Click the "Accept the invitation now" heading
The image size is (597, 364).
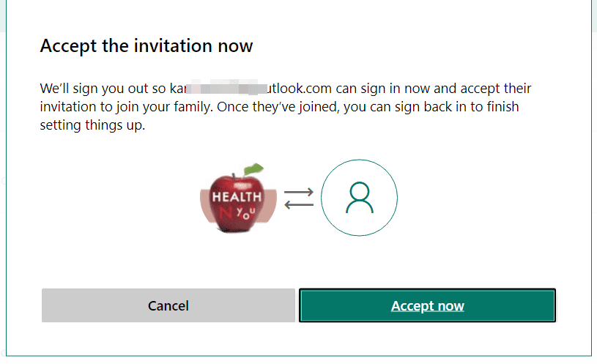tap(146, 45)
